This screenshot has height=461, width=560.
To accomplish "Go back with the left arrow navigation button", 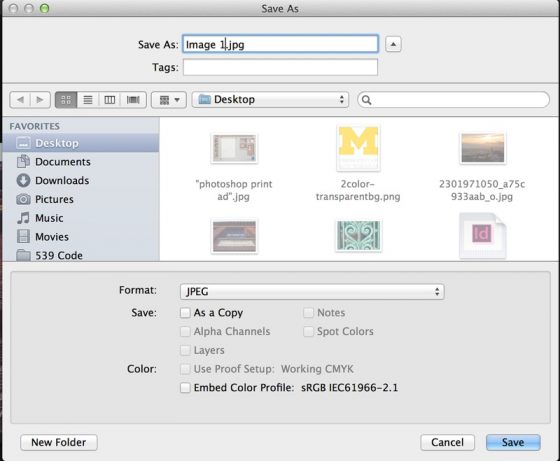I will coord(20,100).
